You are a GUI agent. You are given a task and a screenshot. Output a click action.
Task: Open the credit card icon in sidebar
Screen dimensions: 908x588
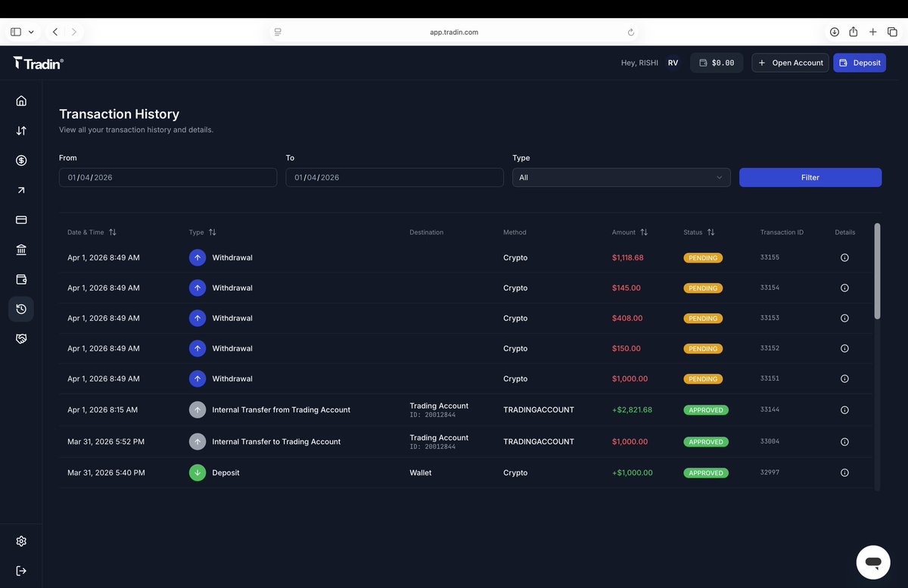(x=21, y=219)
